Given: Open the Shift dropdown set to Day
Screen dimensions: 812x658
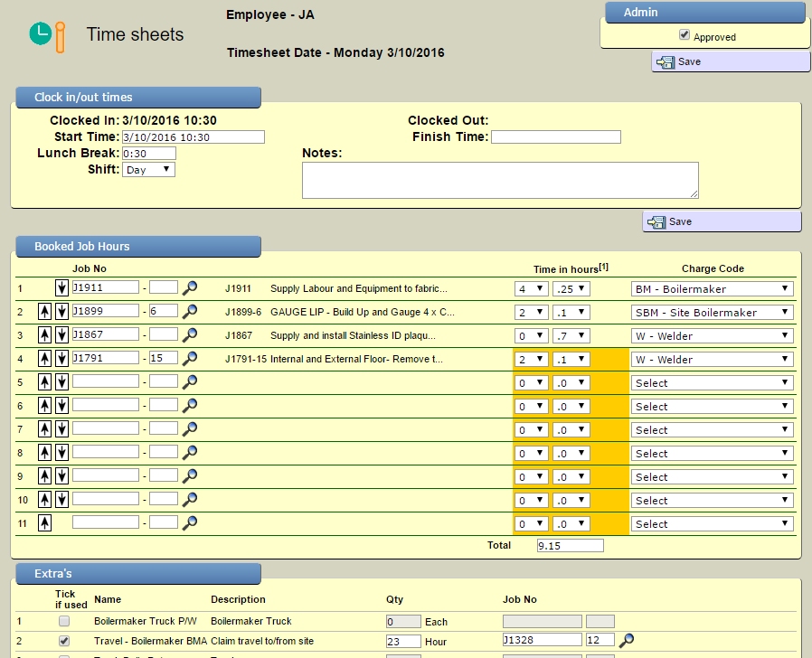Looking at the screenshot, I should (148, 170).
